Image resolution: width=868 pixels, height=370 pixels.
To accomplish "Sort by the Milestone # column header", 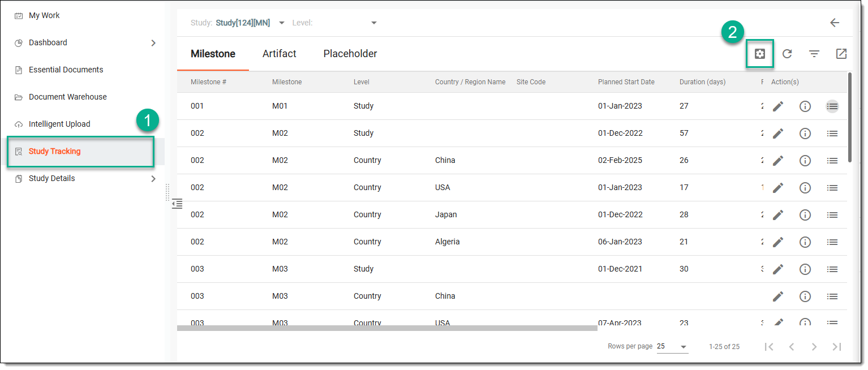I will [209, 82].
